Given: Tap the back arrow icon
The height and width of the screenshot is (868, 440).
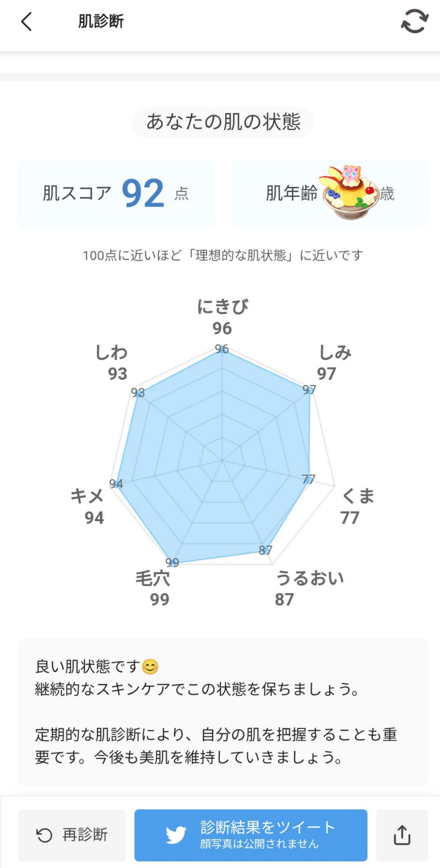Looking at the screenshot, I should pyautogui.click(x=26, y=22).
